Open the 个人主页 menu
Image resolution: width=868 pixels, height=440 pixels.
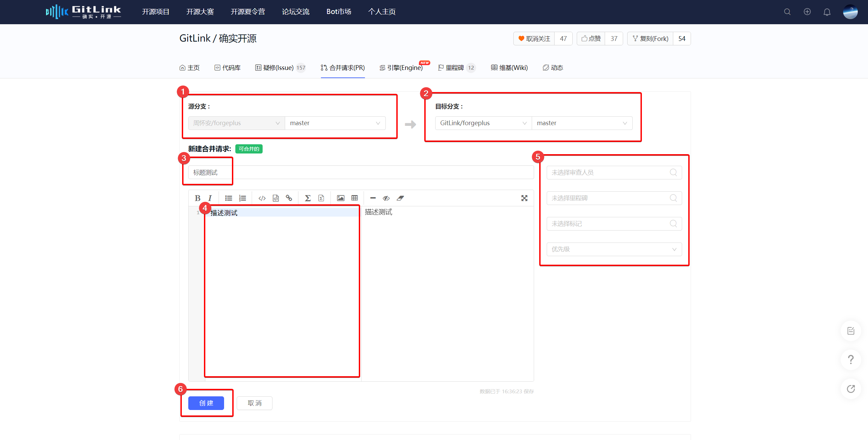[382, 12]
